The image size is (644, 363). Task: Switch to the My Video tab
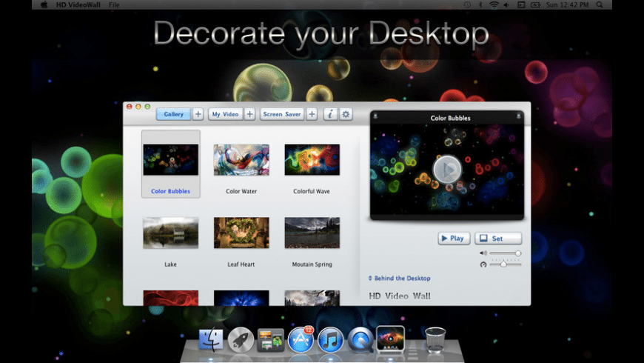pos(225,114)
